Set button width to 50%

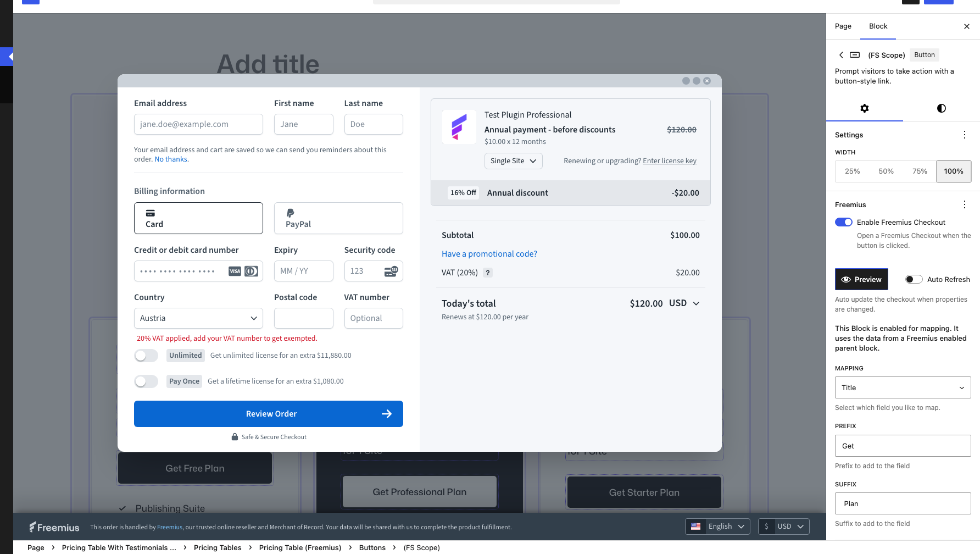886,171
